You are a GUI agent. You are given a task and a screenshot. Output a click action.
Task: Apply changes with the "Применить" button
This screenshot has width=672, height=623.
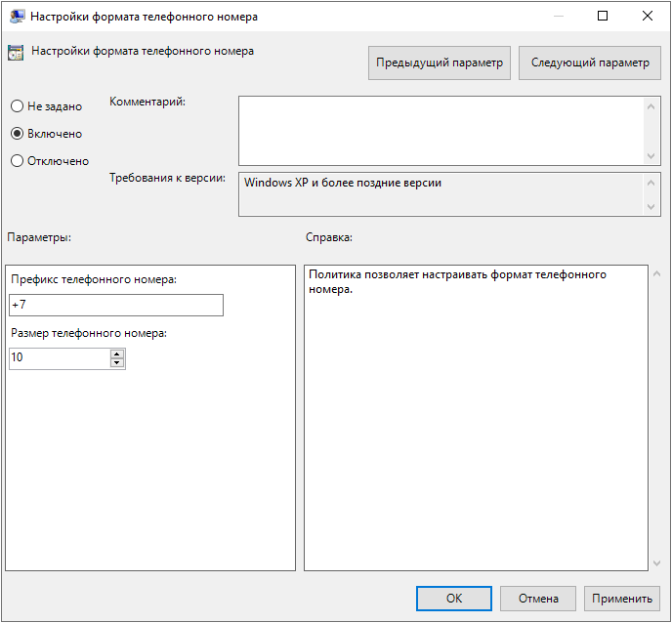point(621,599)
